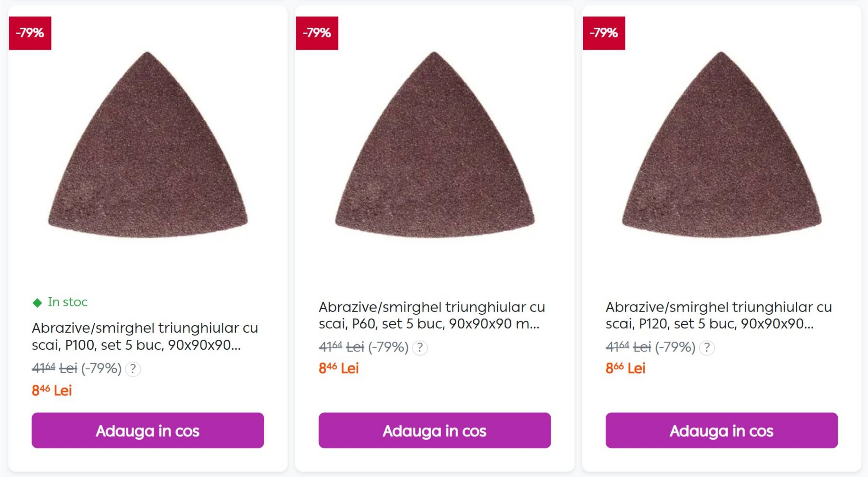868x477 pixels.
Task: Click the 8.46 Lei price of P100 set
Action: (52, 390)
